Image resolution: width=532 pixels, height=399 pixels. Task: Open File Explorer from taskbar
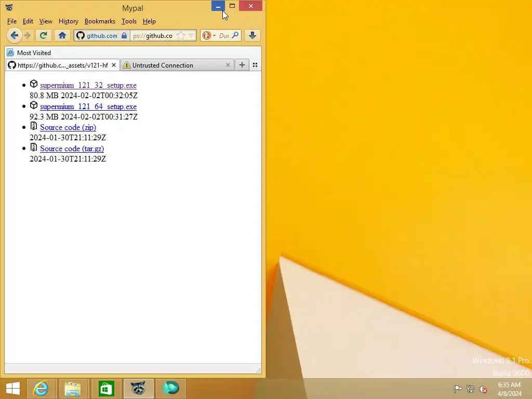point(73,389)
